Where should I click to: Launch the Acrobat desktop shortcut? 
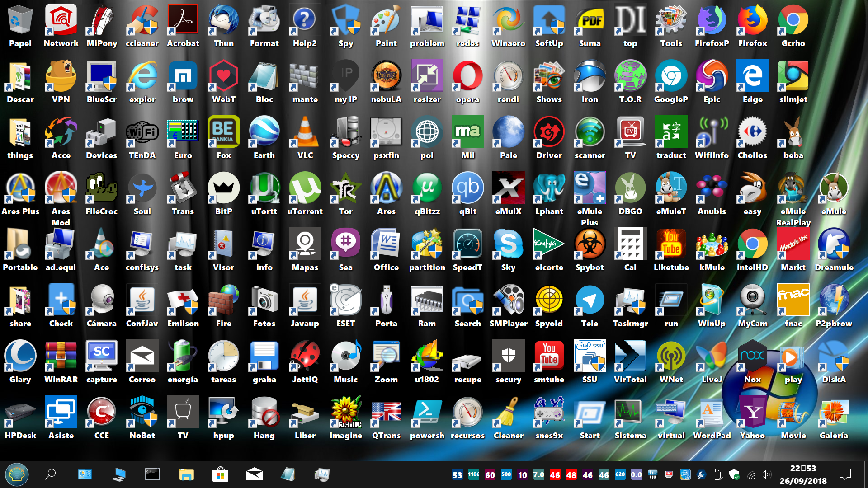pyautogui.click(x=183, y=26)
